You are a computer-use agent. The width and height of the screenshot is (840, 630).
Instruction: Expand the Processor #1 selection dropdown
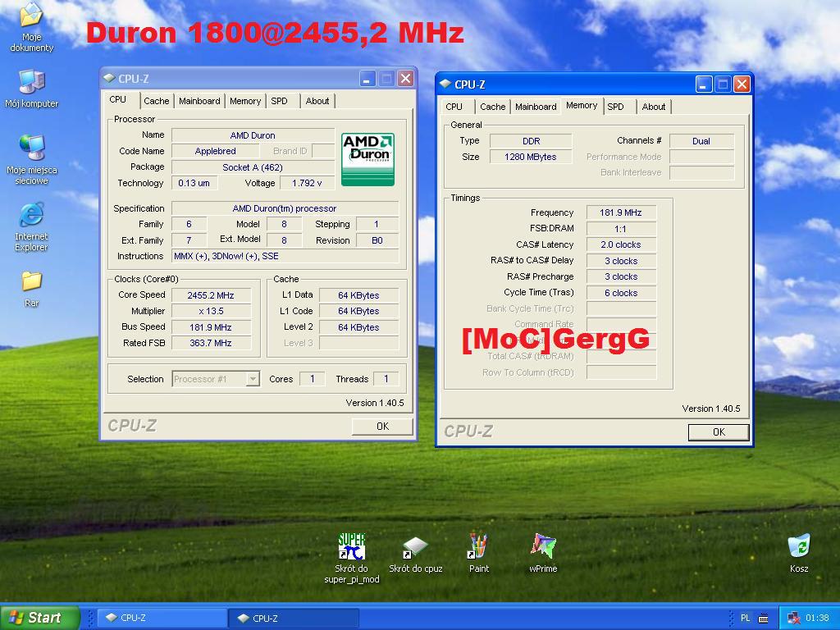coord(253,379)
